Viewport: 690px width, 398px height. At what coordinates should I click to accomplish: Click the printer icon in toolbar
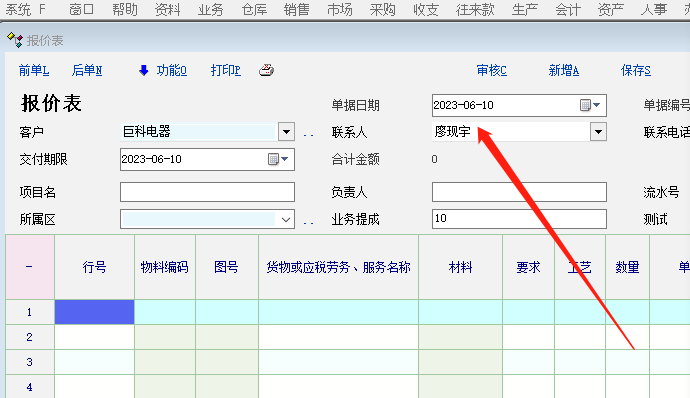tap(266, 70)
